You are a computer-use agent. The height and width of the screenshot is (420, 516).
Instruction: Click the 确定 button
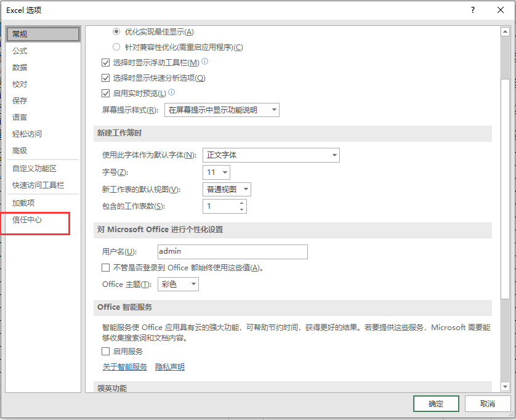(436, 403)
